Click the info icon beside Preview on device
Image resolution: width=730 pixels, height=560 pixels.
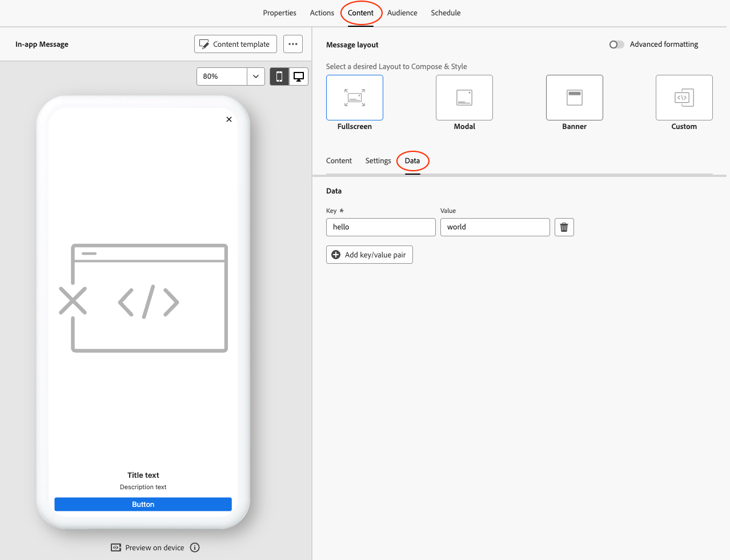pos(195,547)
